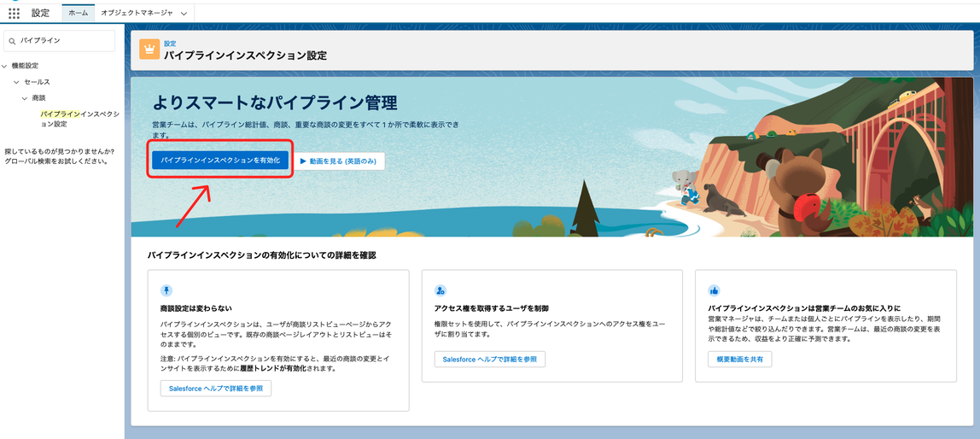Click the よりスマートなパイプライン管理 heading
Viewport: 980px width, 439px height.
[x=275, y=102]
